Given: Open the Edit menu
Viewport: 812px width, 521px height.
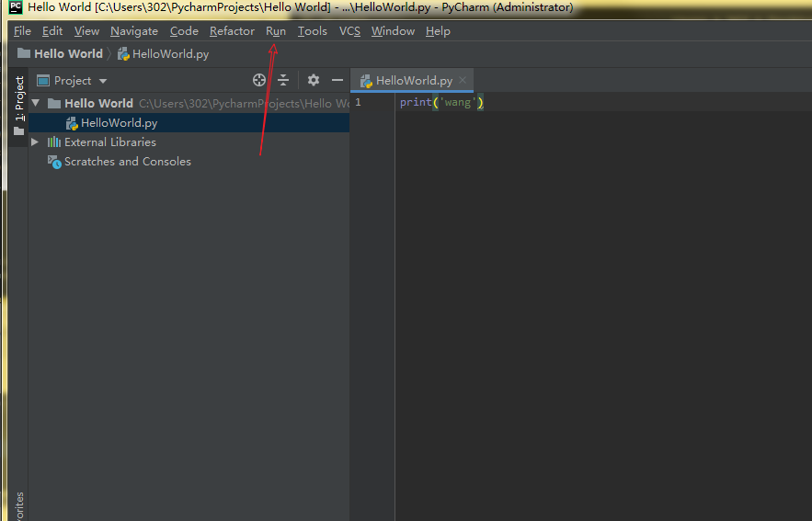Looking at the screenshot, I should (52, 31).
